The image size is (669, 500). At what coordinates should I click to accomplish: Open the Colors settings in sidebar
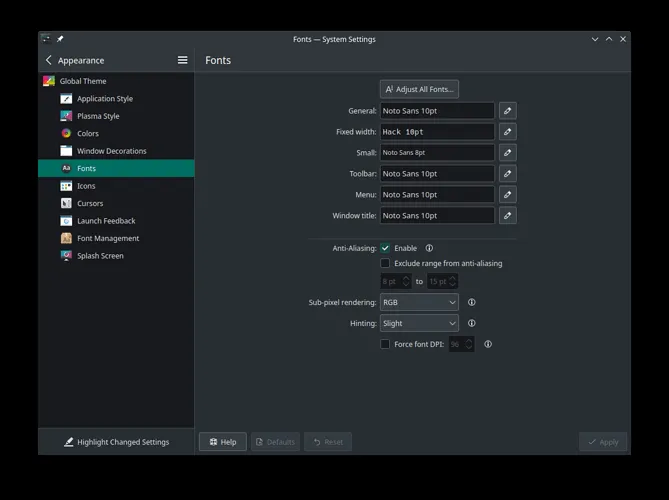tap(88, 133)
